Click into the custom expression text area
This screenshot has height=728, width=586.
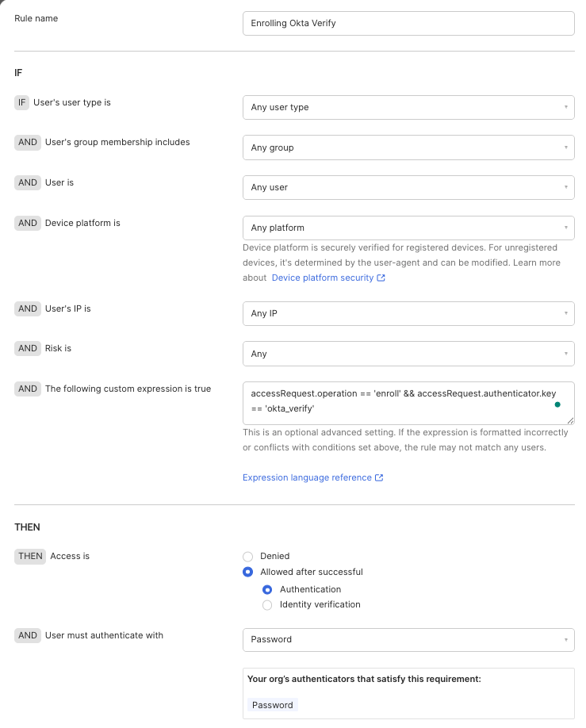pos(408,403)
